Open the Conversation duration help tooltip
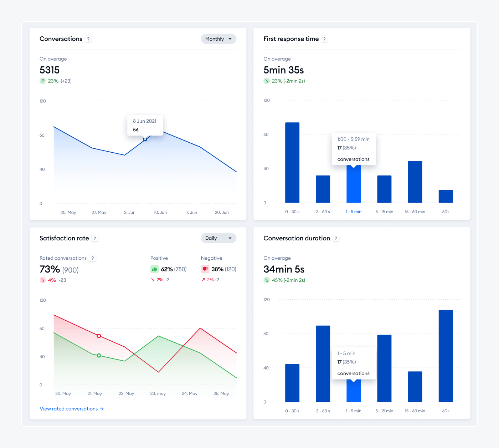 pyautogui.click(x=335, y=238)
